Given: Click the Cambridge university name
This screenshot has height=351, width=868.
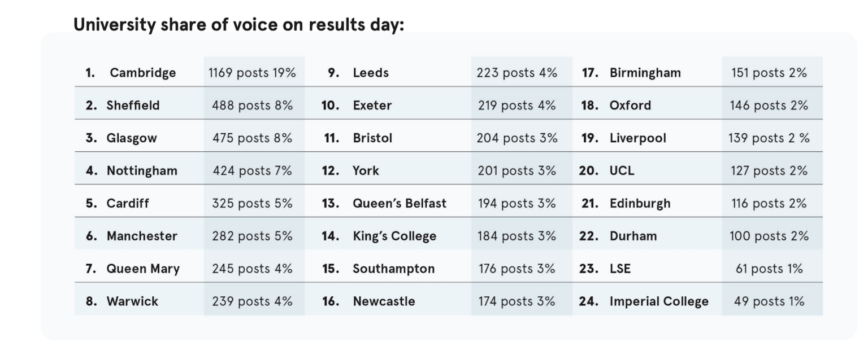Looking at the screenshot, I should click(x=142, y=73).
